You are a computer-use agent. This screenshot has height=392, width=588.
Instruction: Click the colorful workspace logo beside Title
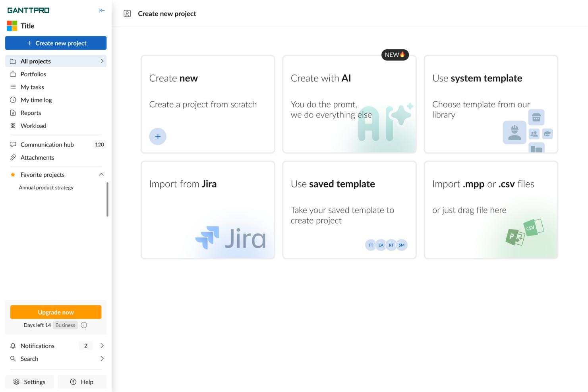[x=12, y=26]
